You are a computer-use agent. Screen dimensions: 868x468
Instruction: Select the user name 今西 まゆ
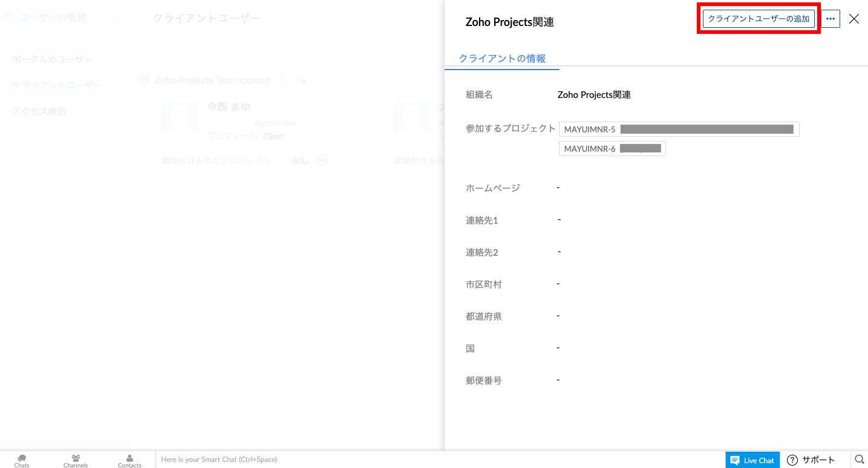coord(229,106)
